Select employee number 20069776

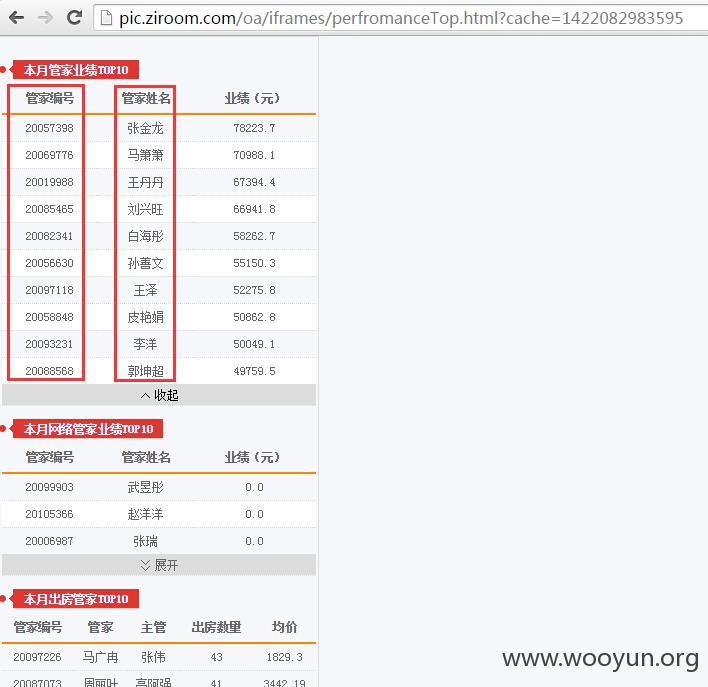49,155
